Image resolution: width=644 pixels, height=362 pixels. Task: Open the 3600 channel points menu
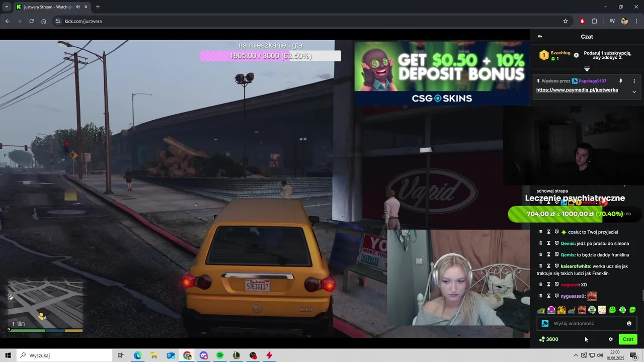pos(548,339)
